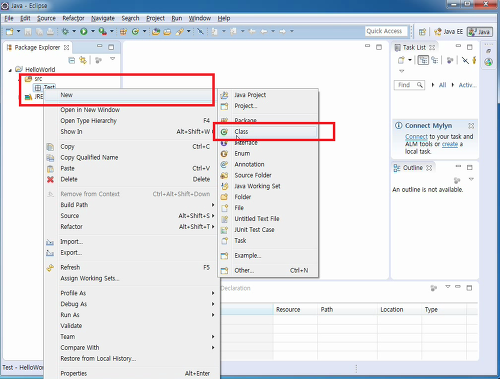Click the New wizard toolbar icon
This screenshot has width=500, height=379.
coord(10,31)
